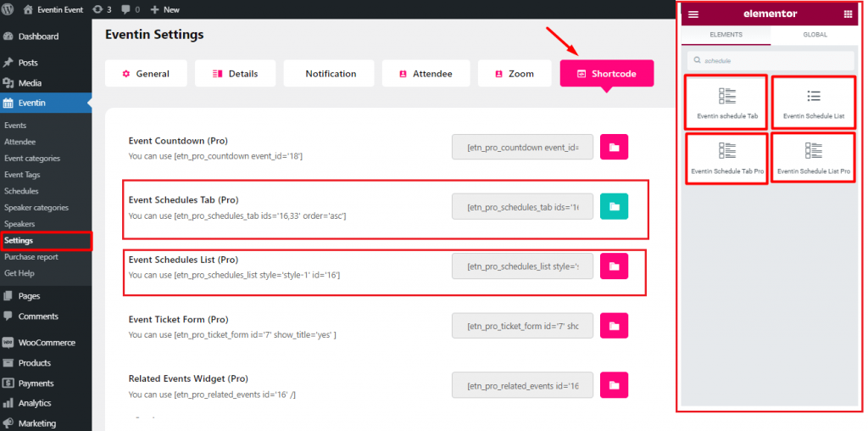
Task: Open the Elementor widgets grid icon
Action: click(x=848, y=14)
